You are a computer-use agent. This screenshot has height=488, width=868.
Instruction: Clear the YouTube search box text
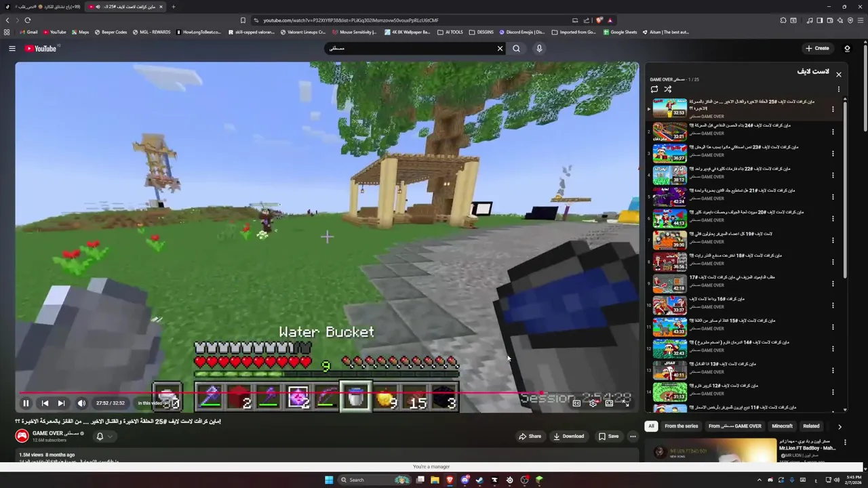500,48
